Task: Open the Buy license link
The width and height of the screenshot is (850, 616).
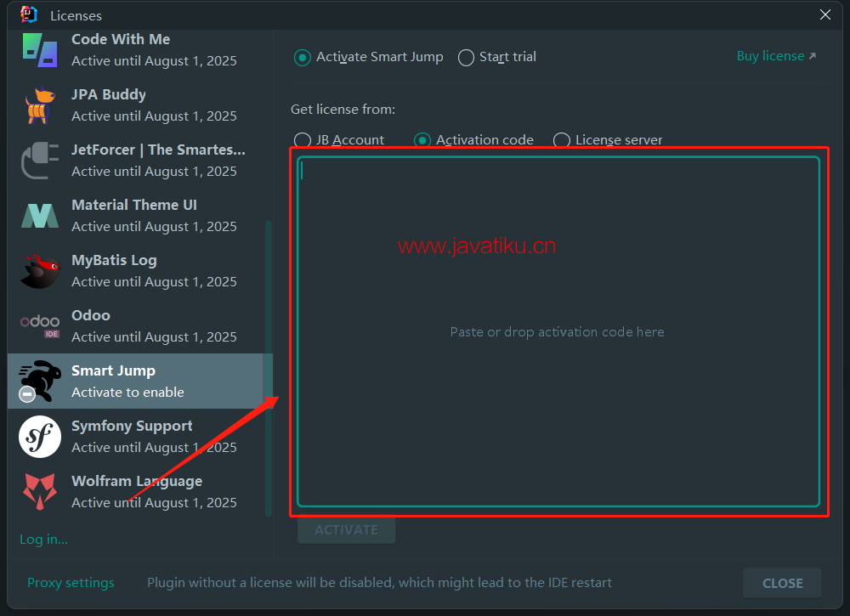Action: pos(775,56)
